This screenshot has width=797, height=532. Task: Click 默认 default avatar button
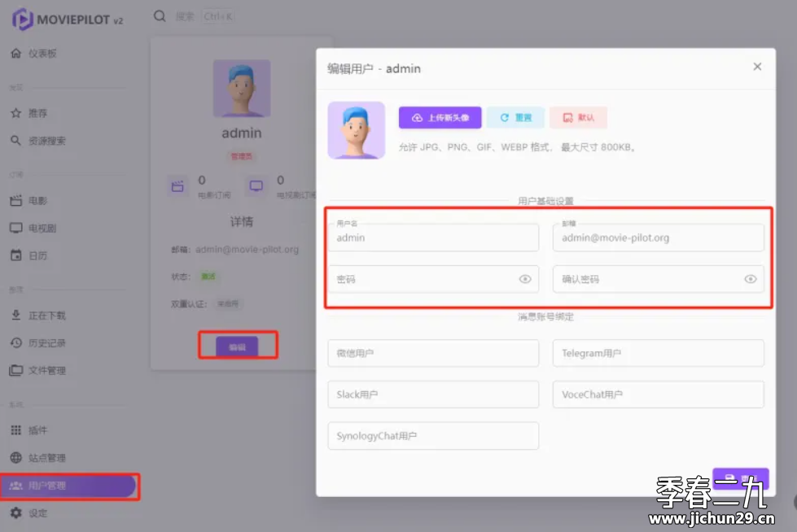coord(578,118)
